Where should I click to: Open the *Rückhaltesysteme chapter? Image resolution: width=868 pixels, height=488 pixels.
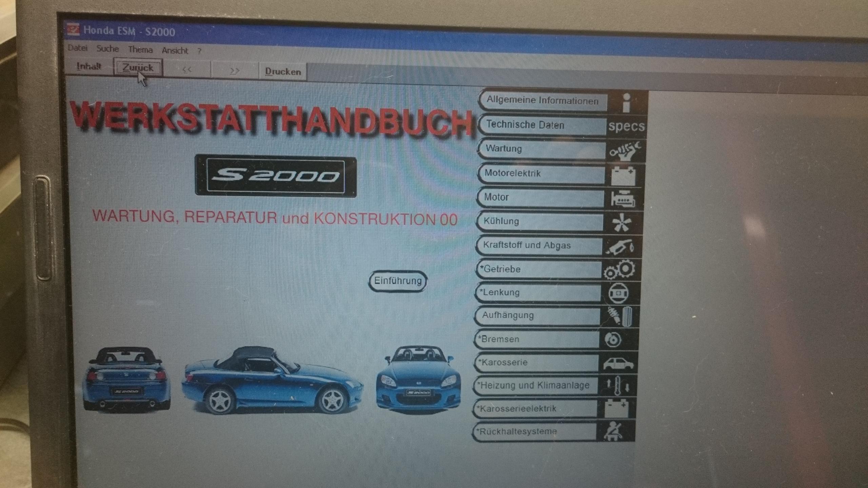[534, 431]
